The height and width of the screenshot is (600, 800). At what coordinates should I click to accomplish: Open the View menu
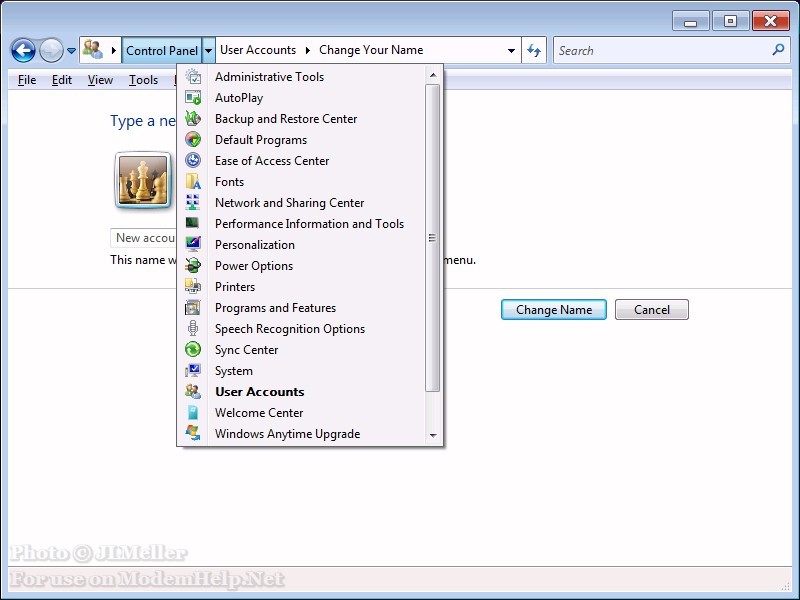coord(100,80)
